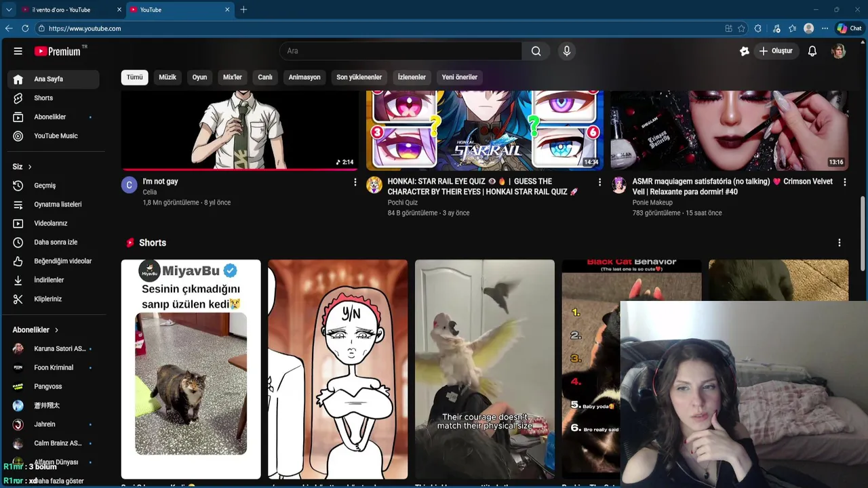Select the Canlı filter chip
This screenshot has height=488, width=868.
[x=265, y=77]
